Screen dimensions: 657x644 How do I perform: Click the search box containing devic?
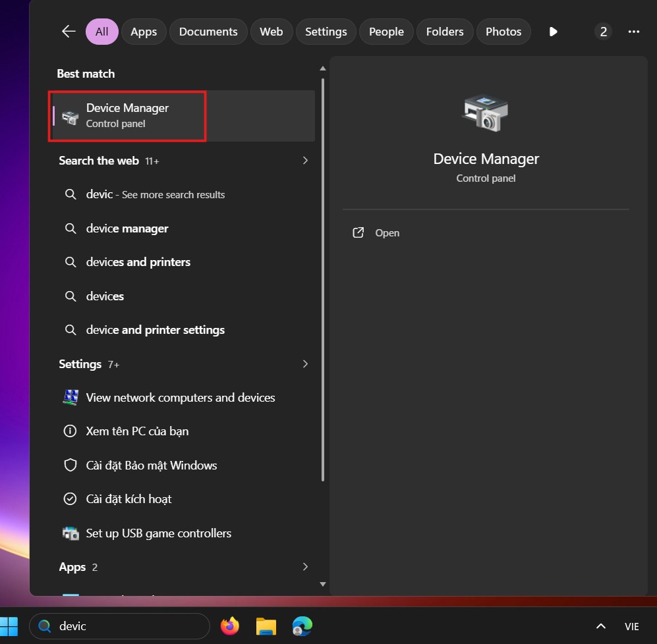pos(122,626)
